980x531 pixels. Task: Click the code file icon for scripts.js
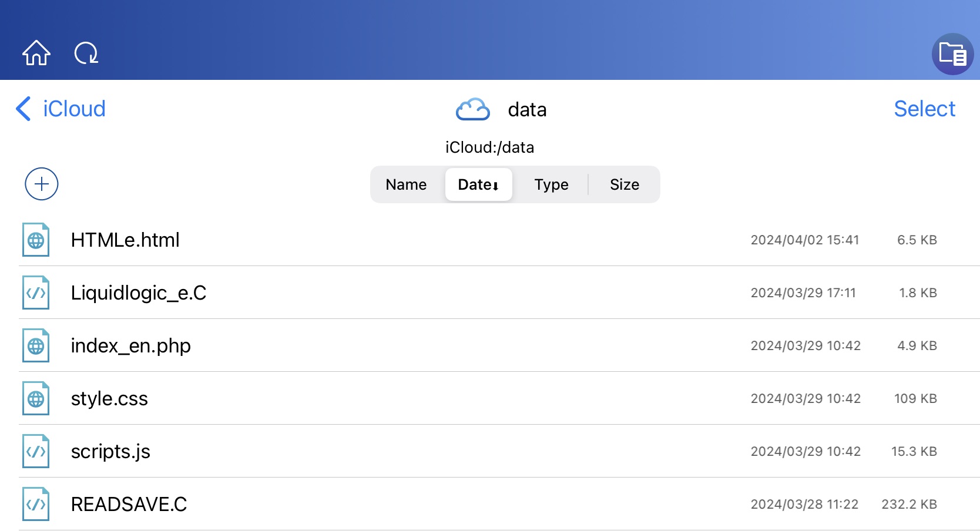(35, 451)
